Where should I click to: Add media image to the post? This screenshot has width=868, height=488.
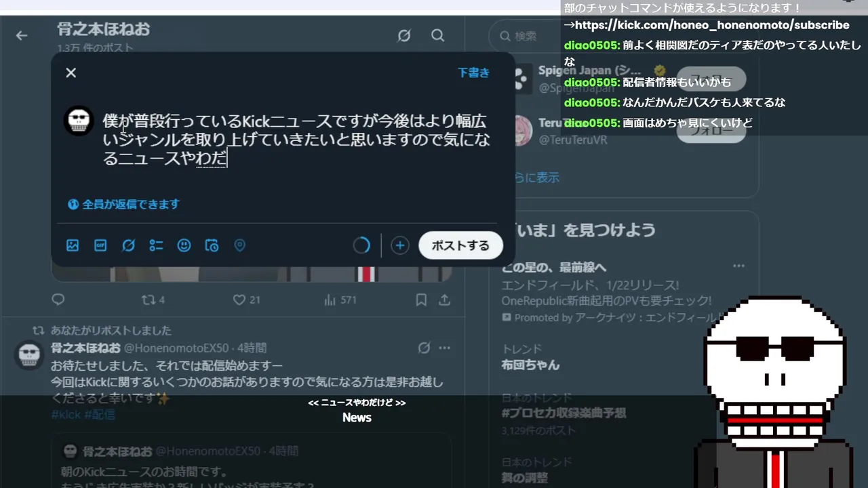pos(73,245)
